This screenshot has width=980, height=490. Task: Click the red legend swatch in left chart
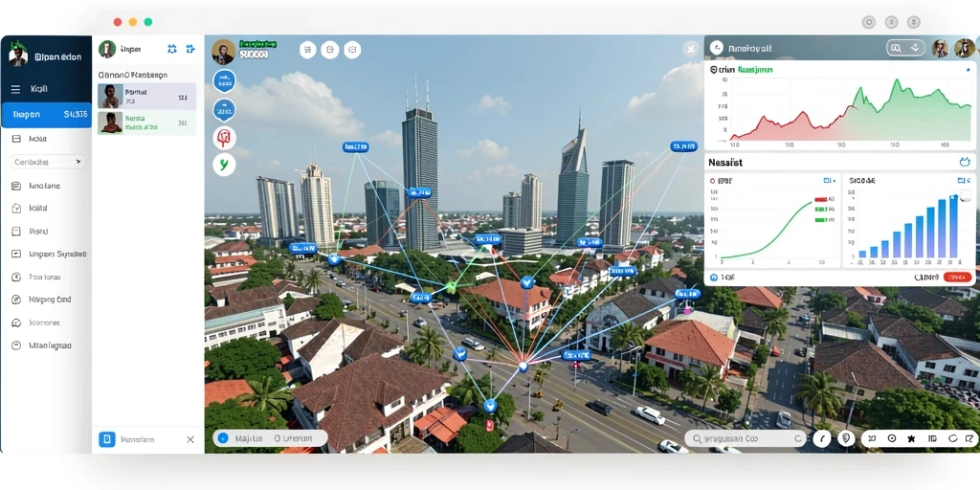pyautogui.click(x=820, y=200)
